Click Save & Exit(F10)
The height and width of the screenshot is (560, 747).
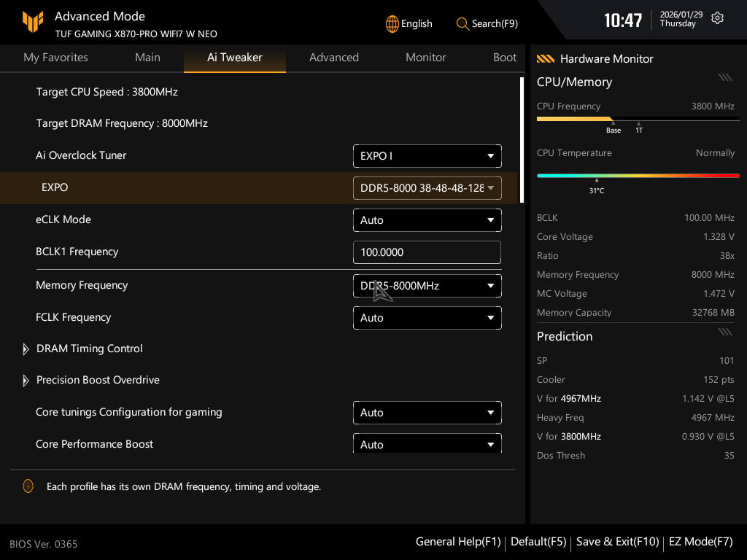617,542
